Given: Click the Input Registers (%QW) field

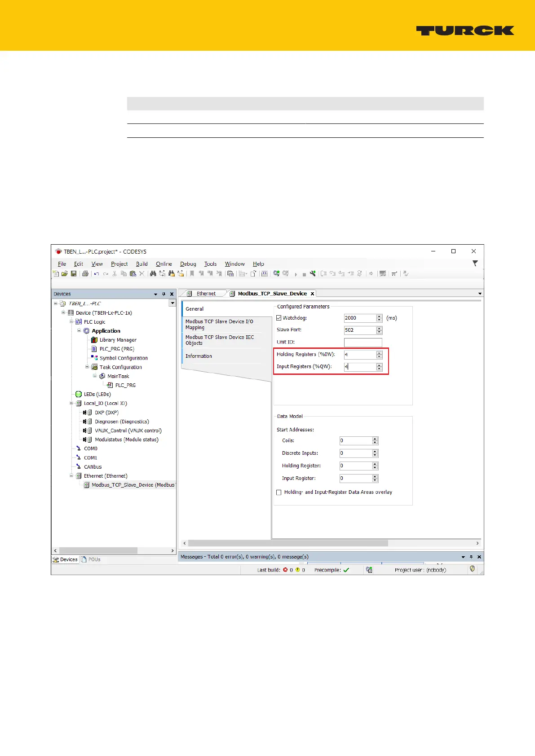Looking at the screenshot, I should (x=360, y=367).
